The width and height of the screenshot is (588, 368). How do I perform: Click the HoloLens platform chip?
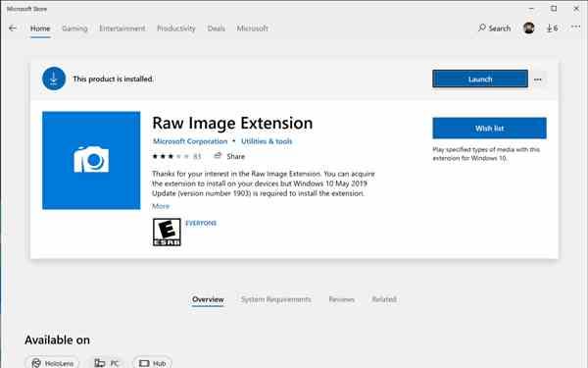pyautogui.click(x=52, y=363)
